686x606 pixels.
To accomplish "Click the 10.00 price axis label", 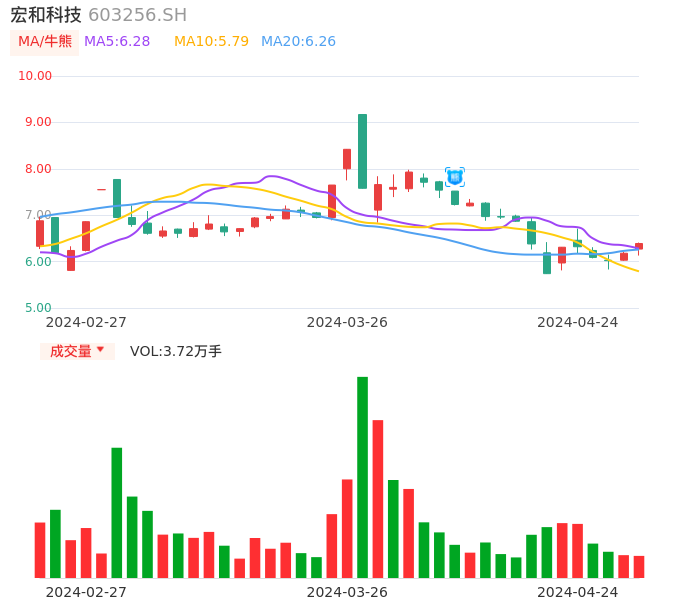I will coord(35,76).
